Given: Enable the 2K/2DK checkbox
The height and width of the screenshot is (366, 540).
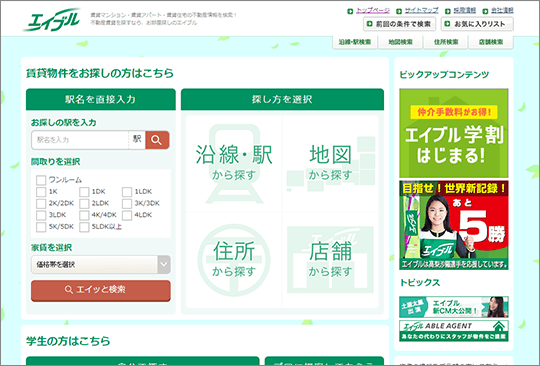Looking at the screenshot, I should point(41,203).
